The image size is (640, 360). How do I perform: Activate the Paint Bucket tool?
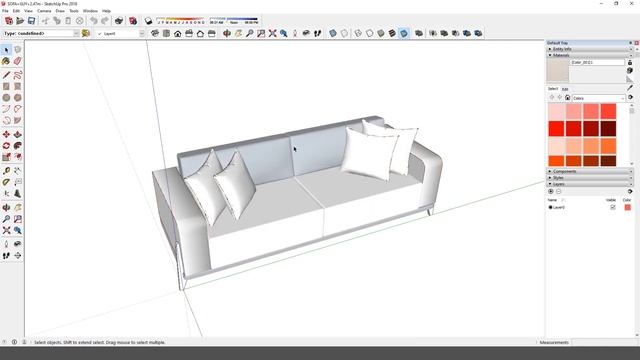tap(6, 61)
